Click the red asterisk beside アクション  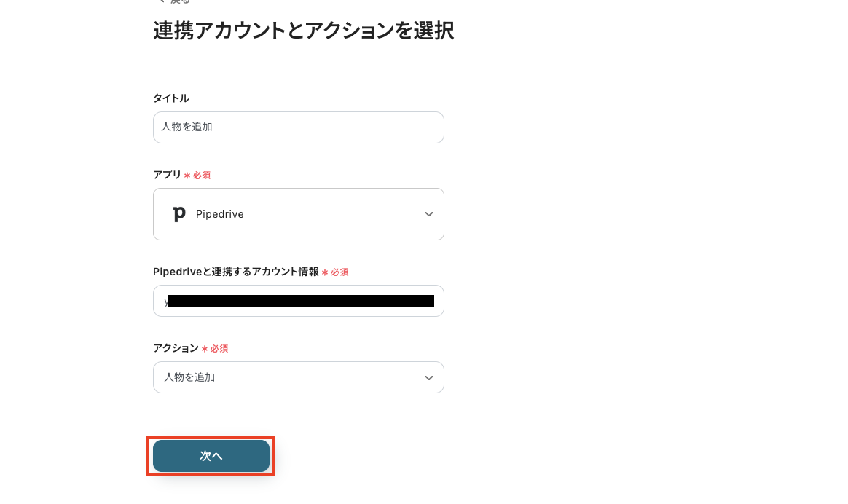205,349
